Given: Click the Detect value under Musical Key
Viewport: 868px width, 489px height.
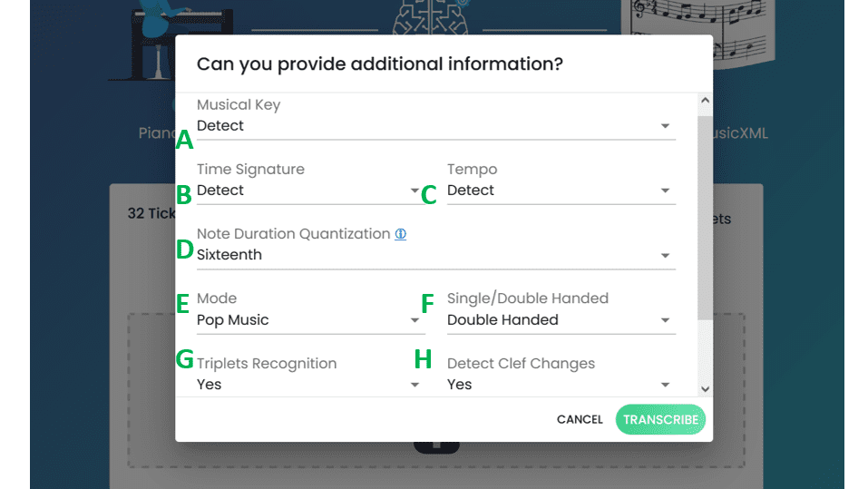Looking at the screenshot, I should [219, 126].
